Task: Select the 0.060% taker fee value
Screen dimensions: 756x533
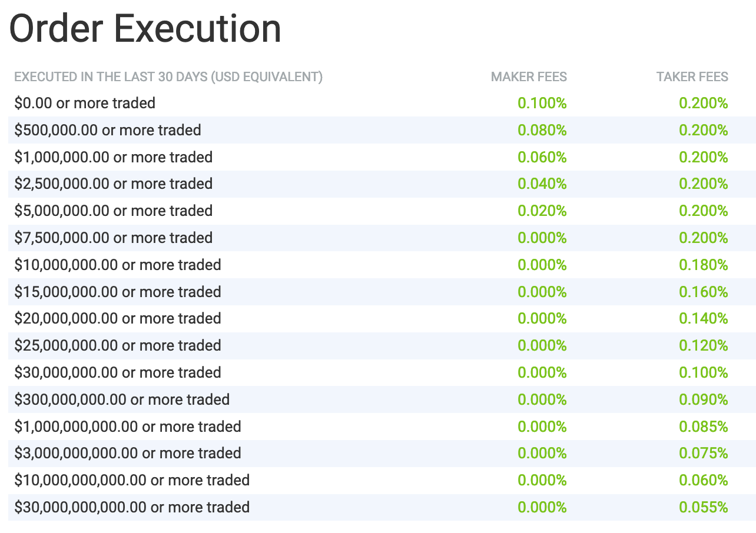Action: point(704,481)
